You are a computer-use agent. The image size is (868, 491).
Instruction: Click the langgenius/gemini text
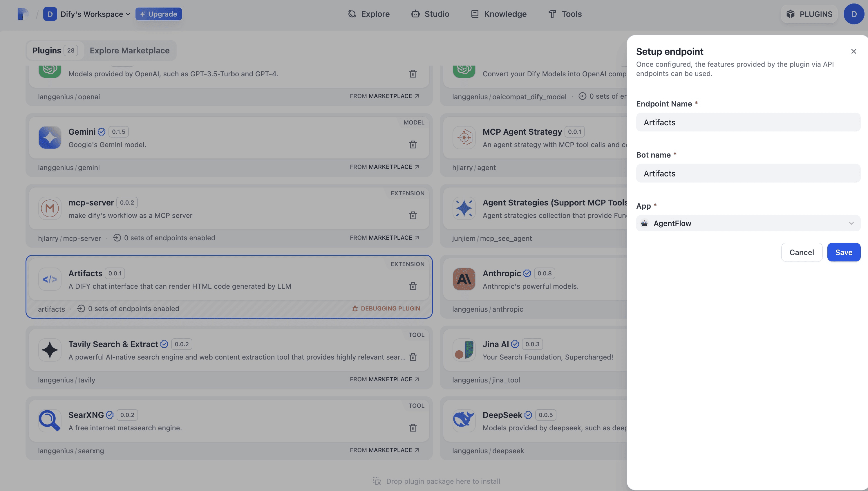point(69,168)
